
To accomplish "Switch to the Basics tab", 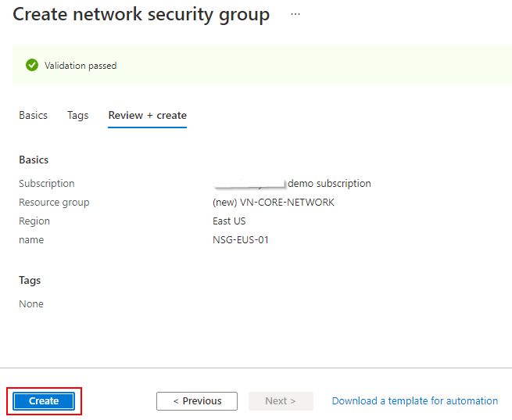I will (x=33, y=115).
